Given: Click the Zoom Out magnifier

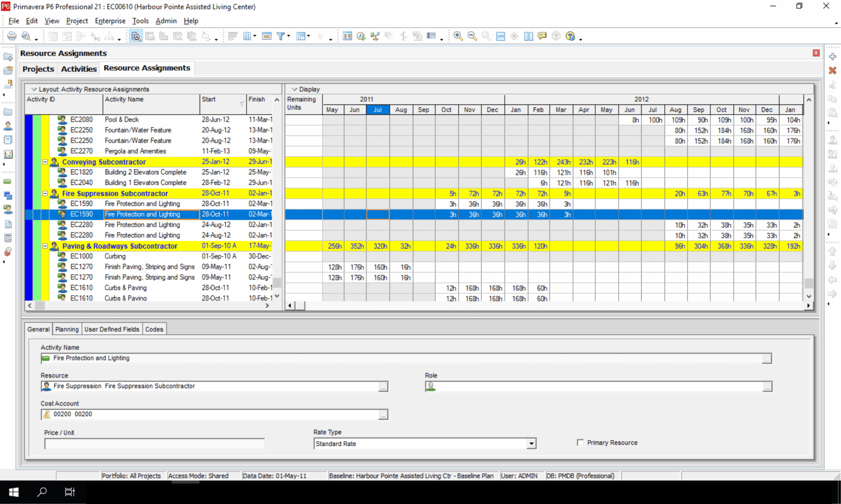Looking at the screenshot, I should tap(472, 36).
